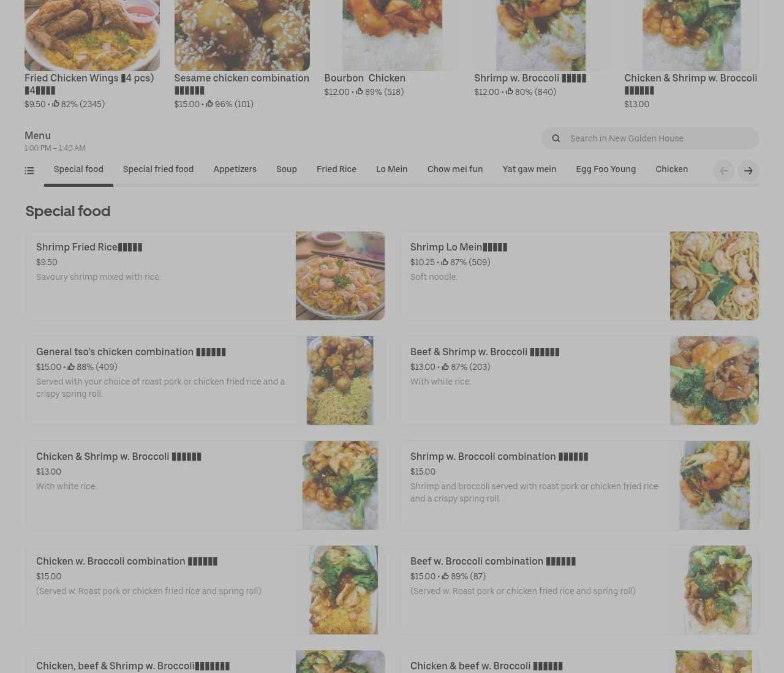The height and width of the screenshot is (673, 784).
Task: Open Chicken & beef w. Broccoli title
Action: point(486,666)
